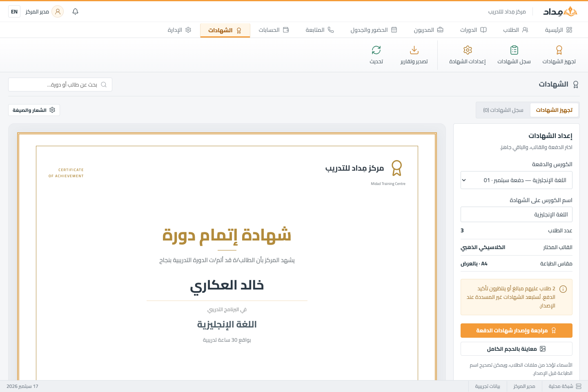Edit اسم الكورس على الشهادة field
The image size is (588, 392).
[x=517, y=214]
